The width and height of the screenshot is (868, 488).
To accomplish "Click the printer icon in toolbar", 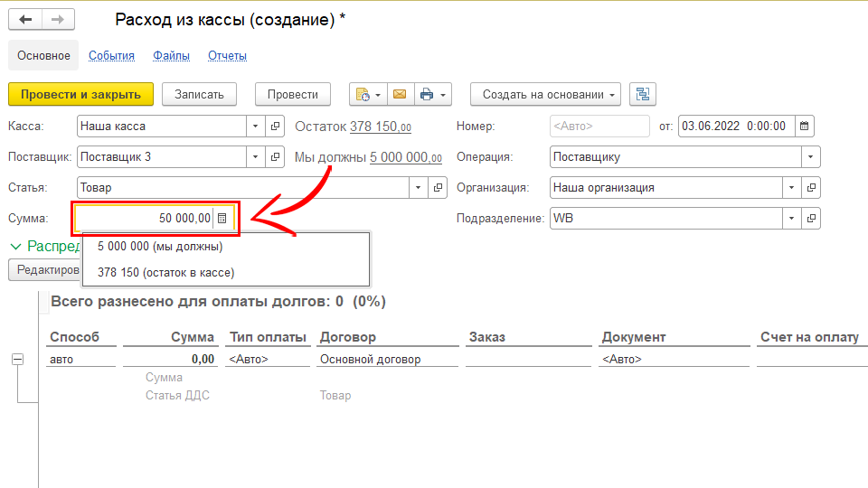I will point(426,95).
